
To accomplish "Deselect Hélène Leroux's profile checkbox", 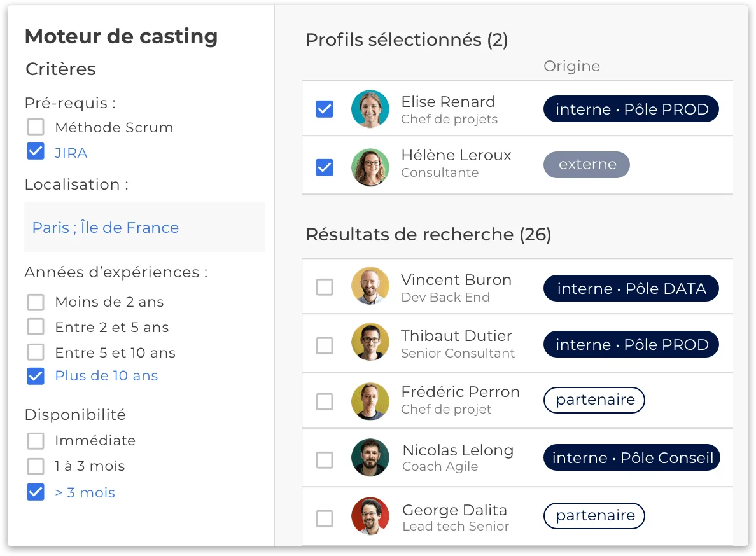I will click(325, 168).
